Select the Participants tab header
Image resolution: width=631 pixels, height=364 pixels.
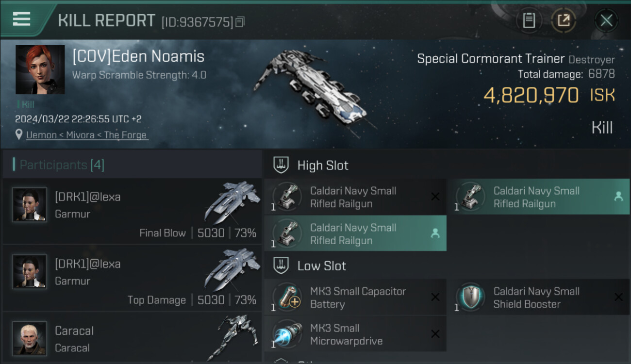pyautogui.click(x=62, y=165)
